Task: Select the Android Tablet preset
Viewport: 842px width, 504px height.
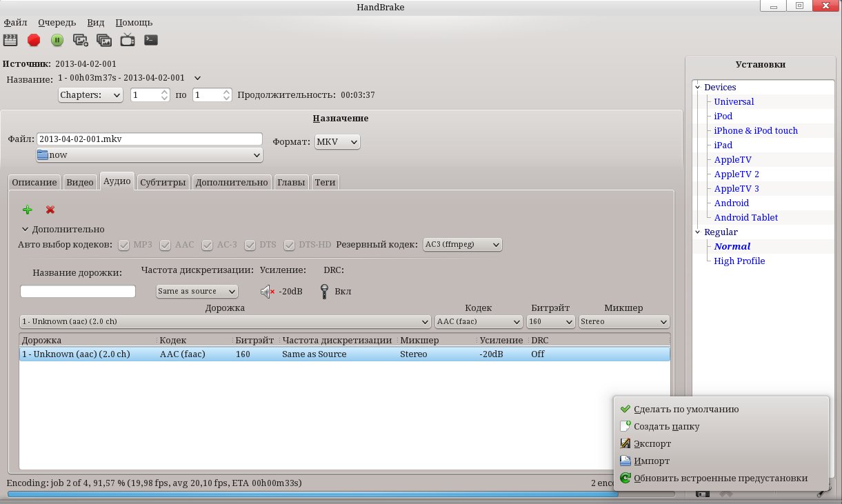Action: 746,217
